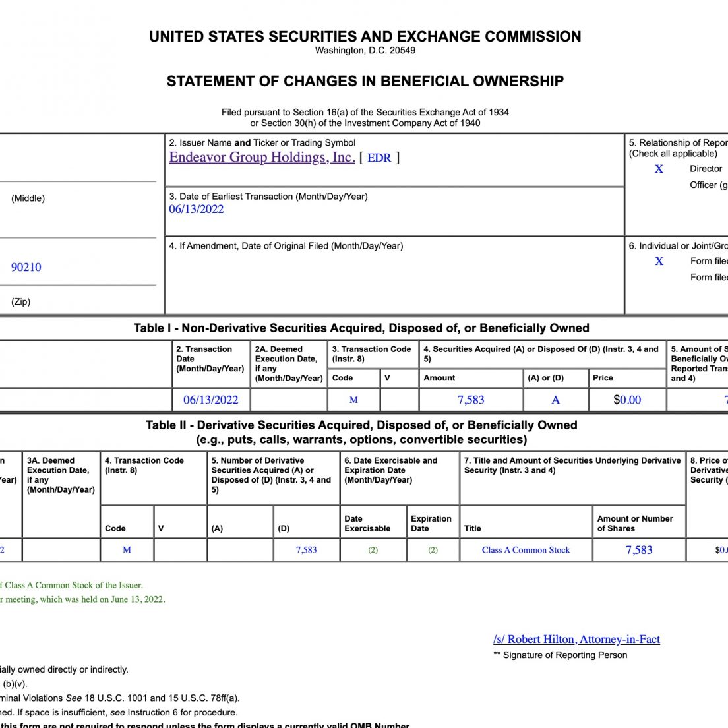728x728 pixels.
Task: Click the Table I section heading
Action: [361, 328]
